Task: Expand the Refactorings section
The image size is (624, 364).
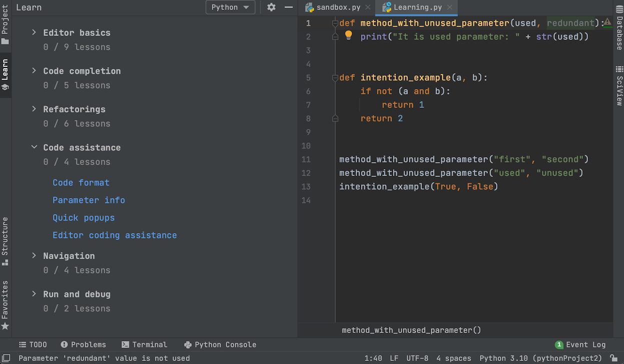Action: (34, 109)
